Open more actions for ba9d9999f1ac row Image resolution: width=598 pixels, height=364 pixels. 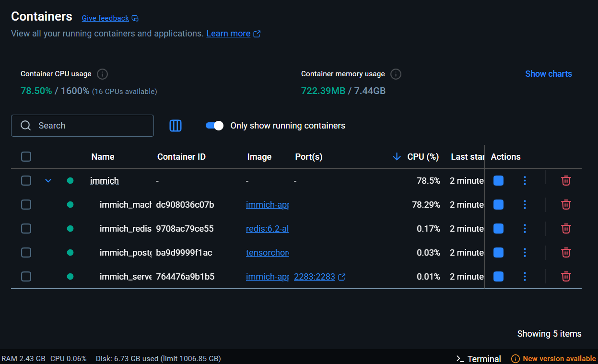point(525,253)
